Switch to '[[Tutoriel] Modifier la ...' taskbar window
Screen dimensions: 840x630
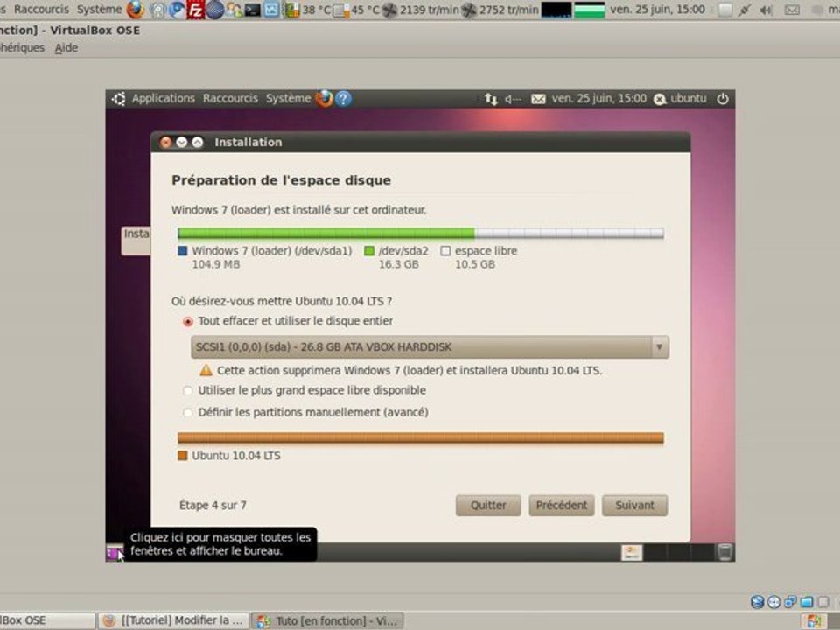pyautogui.click(x=173, y=620)
